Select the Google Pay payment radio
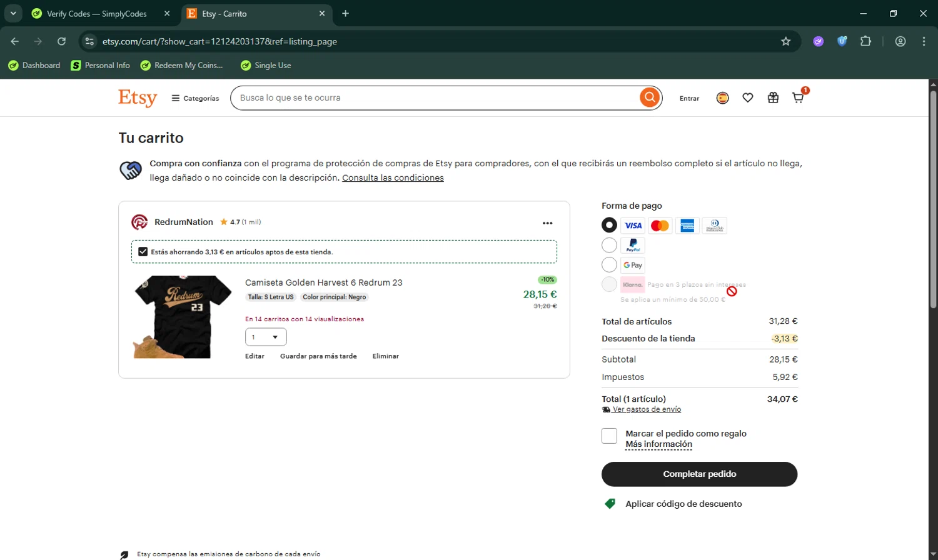Viewport: 938px width, 560px height. point(609,265)
